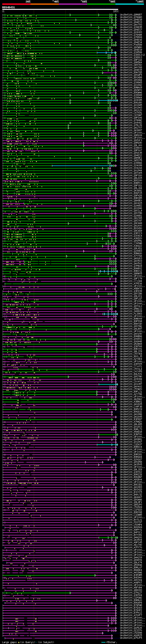The width and height of the screenshot is (146, 644).
Task: Select hit UniRef100_B9RNJ0
Action: pos(131,600)
